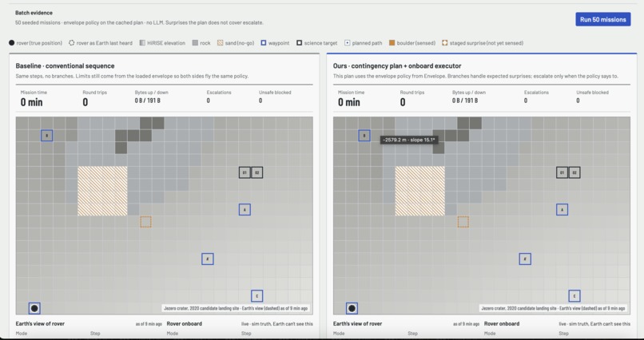
Task: Click the Ours Round trips value
Action: click(x=403, y=102)
